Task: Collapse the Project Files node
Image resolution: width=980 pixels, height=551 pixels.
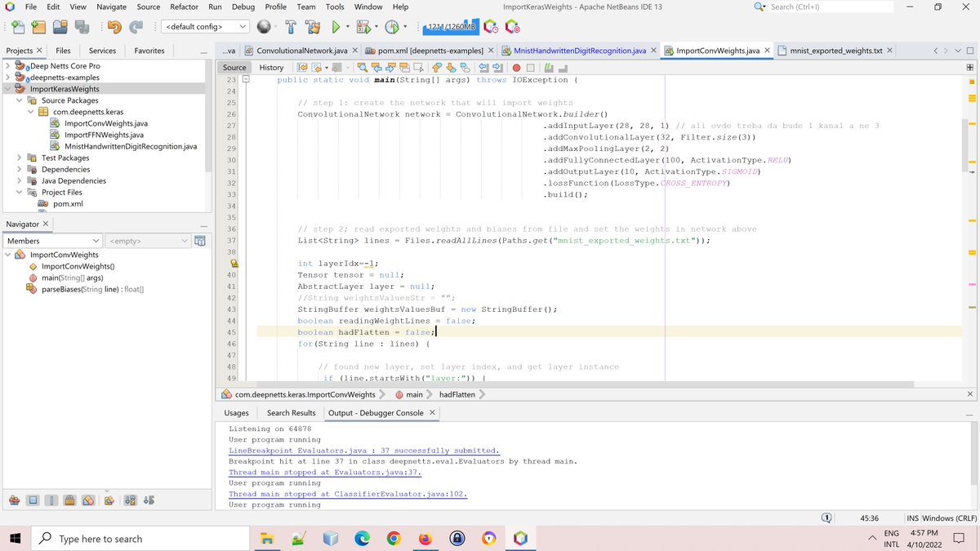Action: point(20,192)
